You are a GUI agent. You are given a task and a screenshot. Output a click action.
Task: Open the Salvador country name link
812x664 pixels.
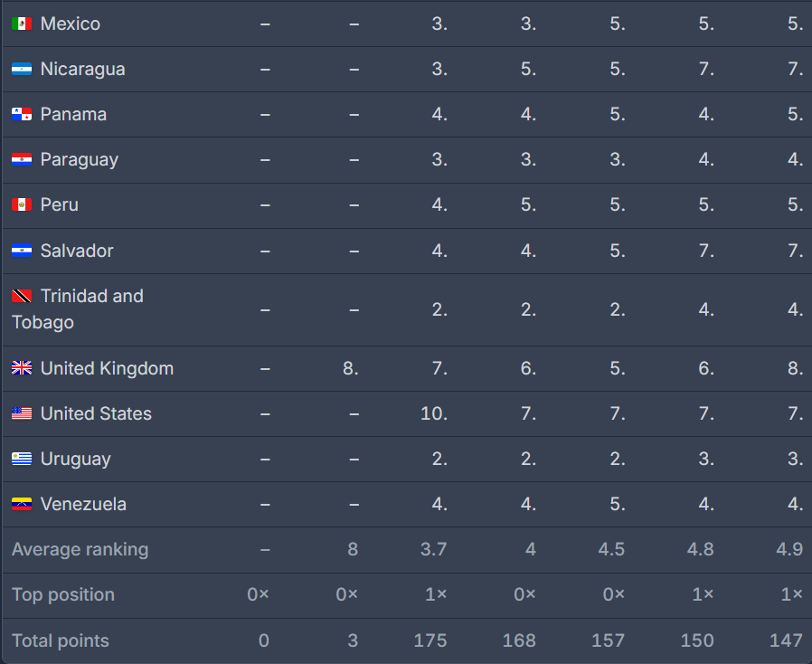(77, 251)
